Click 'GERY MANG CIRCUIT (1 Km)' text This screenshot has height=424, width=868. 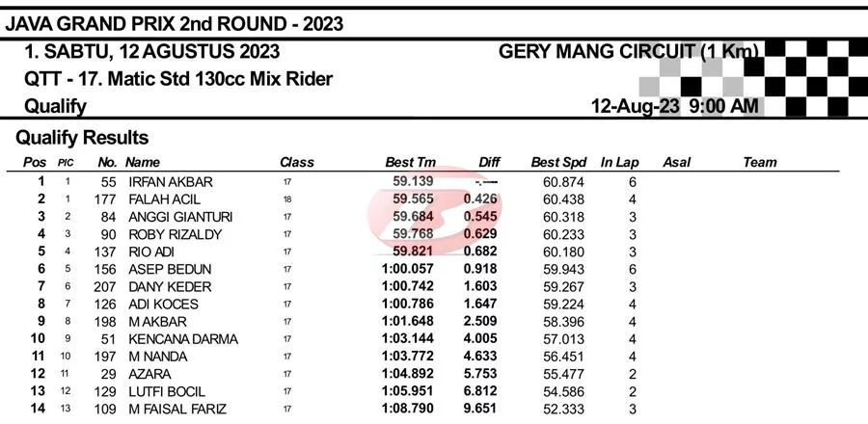click(628, 51)
